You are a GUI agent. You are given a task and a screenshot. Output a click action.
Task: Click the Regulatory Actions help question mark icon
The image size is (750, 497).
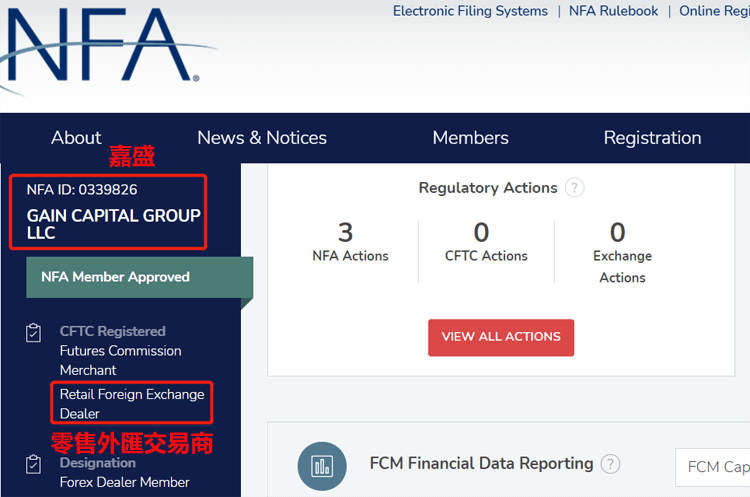[x=574, y=188]
